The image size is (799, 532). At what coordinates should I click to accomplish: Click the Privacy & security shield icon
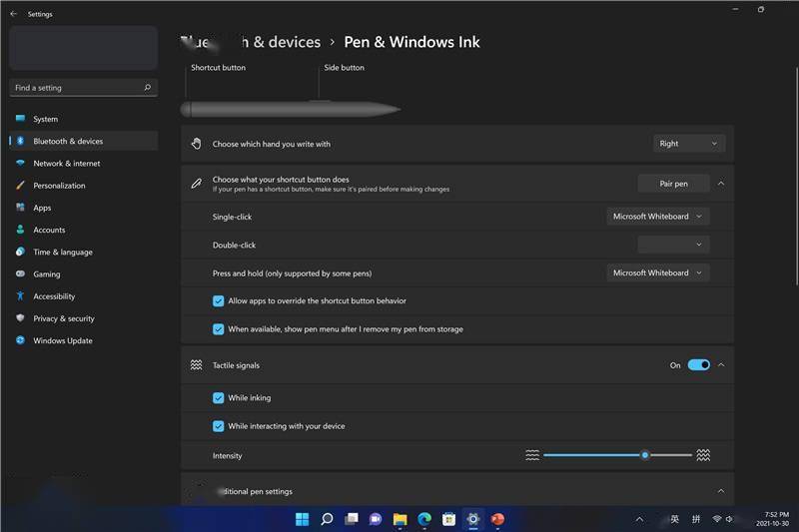coord(20,318)
